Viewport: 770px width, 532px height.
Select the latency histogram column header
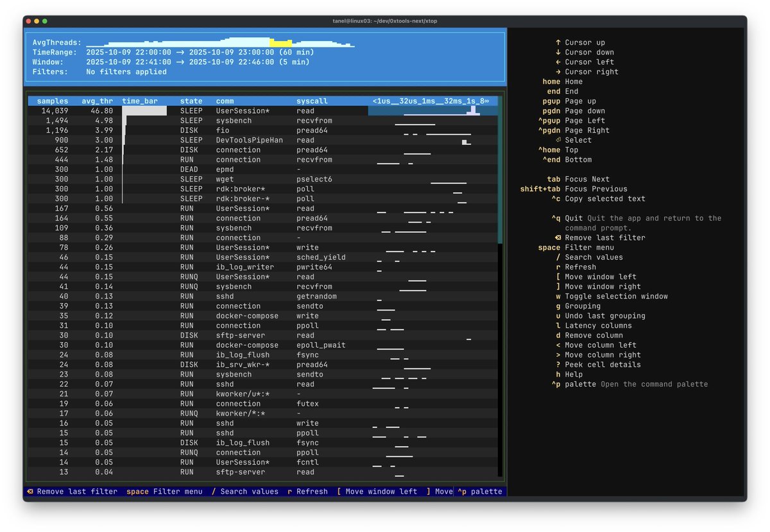point(431,101)
